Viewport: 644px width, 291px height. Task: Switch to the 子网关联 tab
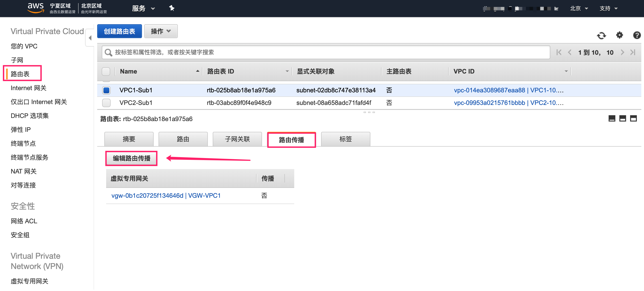237,139
